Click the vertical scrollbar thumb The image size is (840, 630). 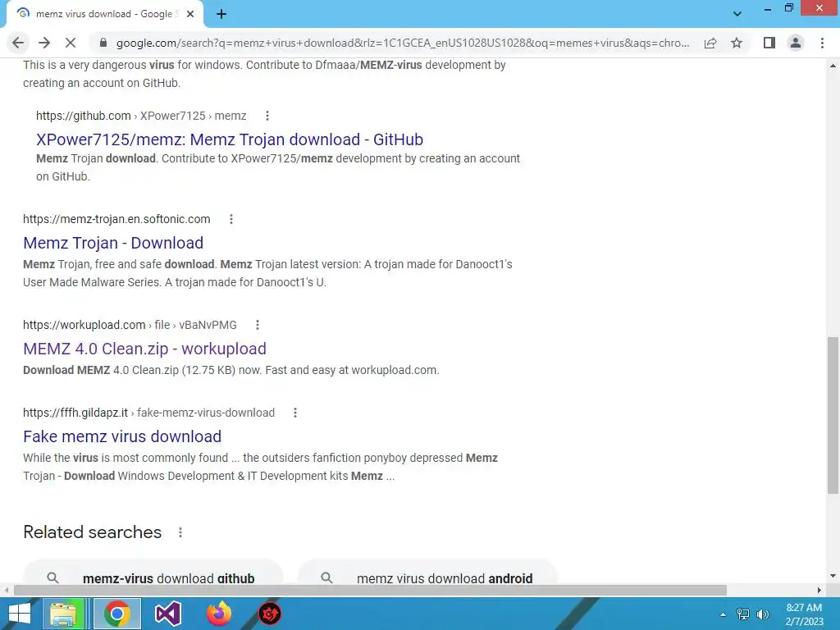(833, 415)
